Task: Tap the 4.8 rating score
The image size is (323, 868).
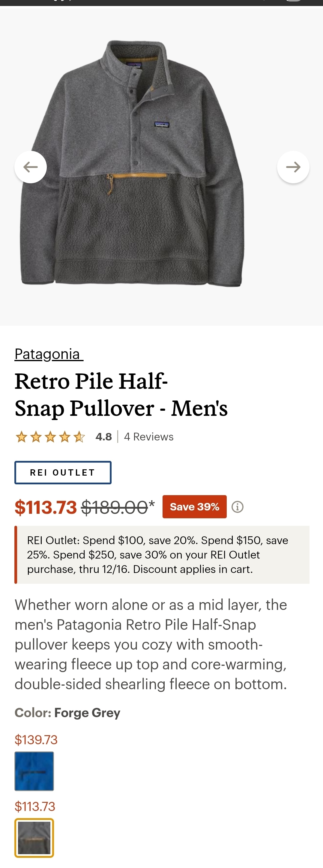Action: [x=104, y=437]
